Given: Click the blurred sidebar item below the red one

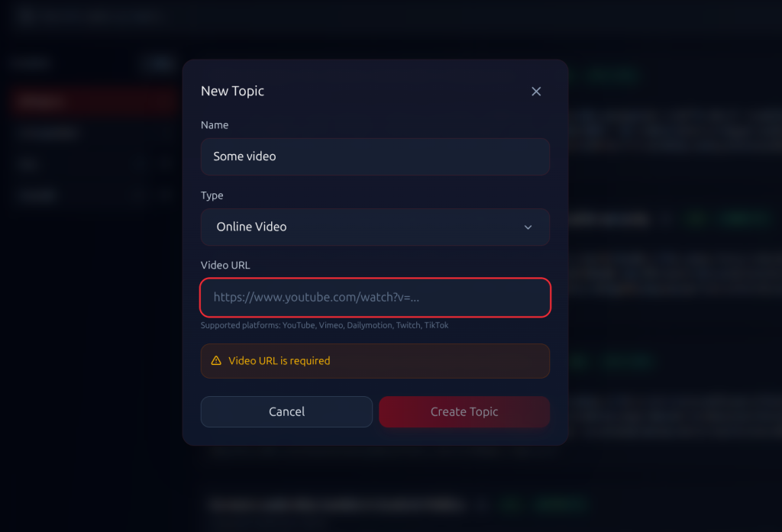Looking at the screenshot, I should tap(50, 134).
